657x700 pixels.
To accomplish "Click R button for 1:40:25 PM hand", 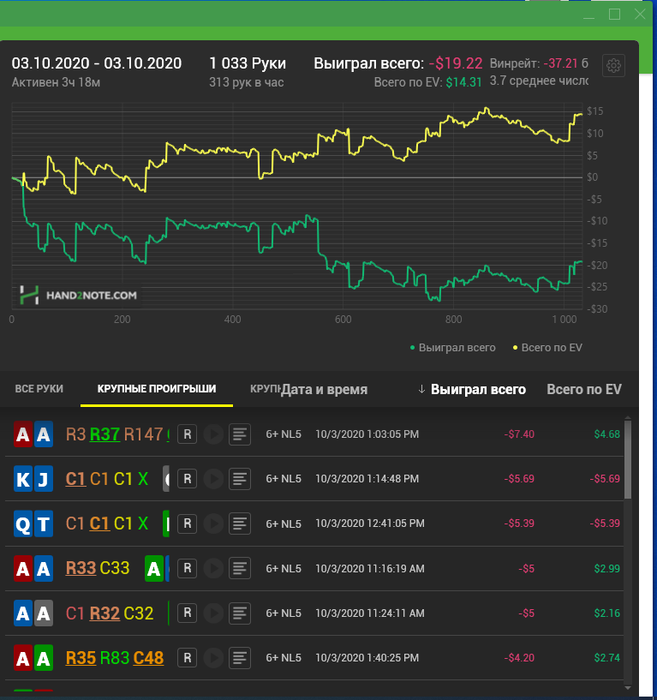I will (187, 658).
